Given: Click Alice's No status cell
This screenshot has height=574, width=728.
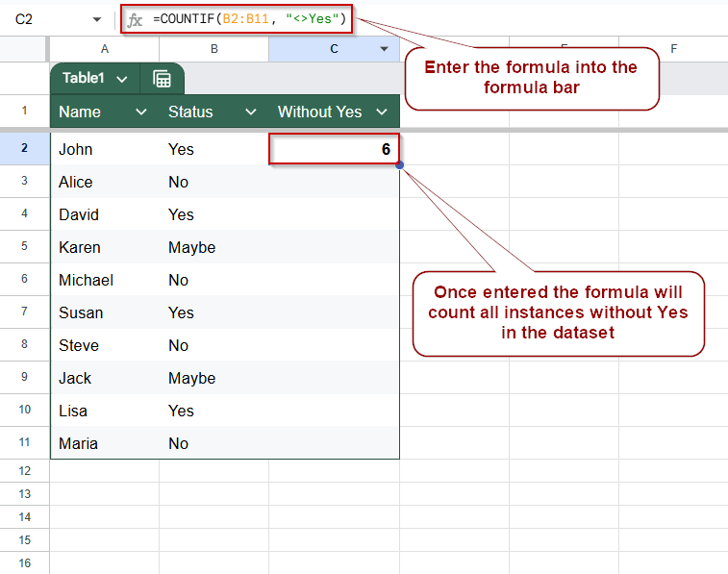Looking at the screenshot, I should coord(214,182).
